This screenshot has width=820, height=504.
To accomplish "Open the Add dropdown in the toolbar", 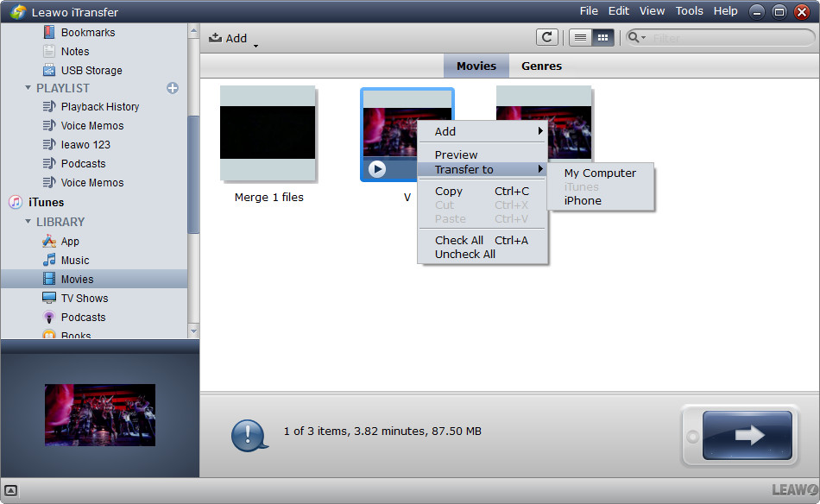I will (x=234, y=38).
